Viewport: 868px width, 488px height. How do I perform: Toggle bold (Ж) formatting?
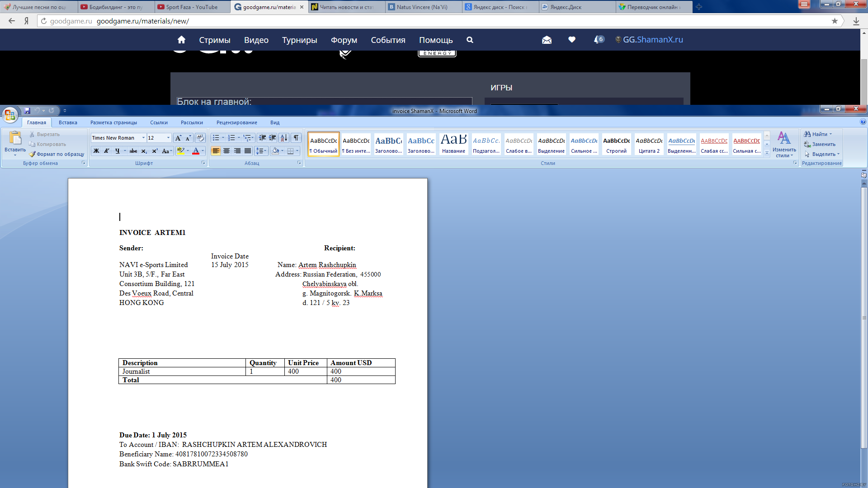(x=96, y=151)
